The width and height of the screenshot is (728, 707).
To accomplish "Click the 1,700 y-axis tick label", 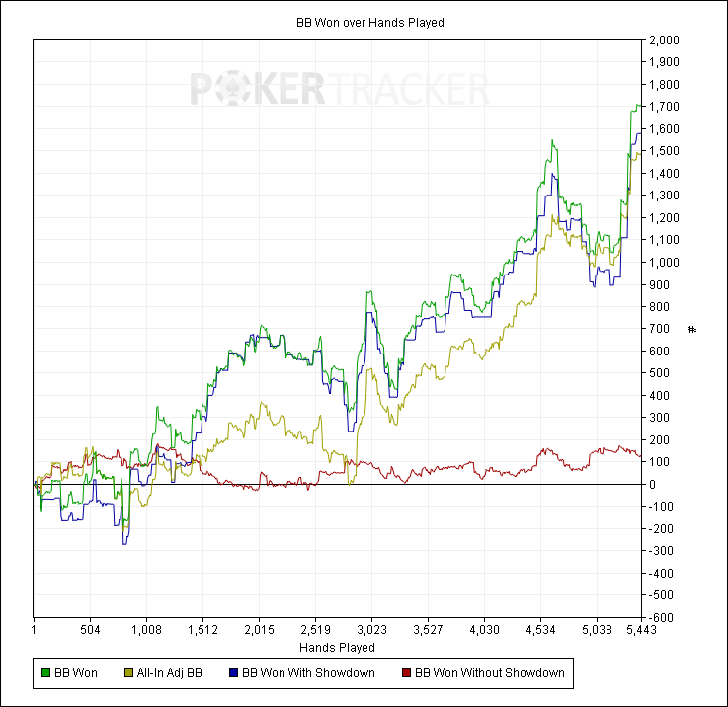I will [x=665, y=107].
